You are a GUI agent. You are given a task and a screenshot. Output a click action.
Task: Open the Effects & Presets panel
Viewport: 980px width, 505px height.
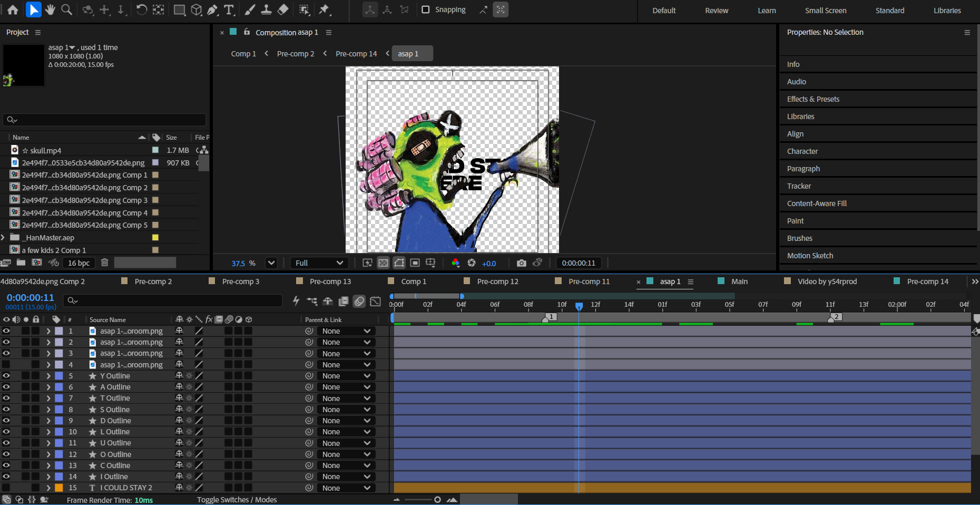[813, 99]
